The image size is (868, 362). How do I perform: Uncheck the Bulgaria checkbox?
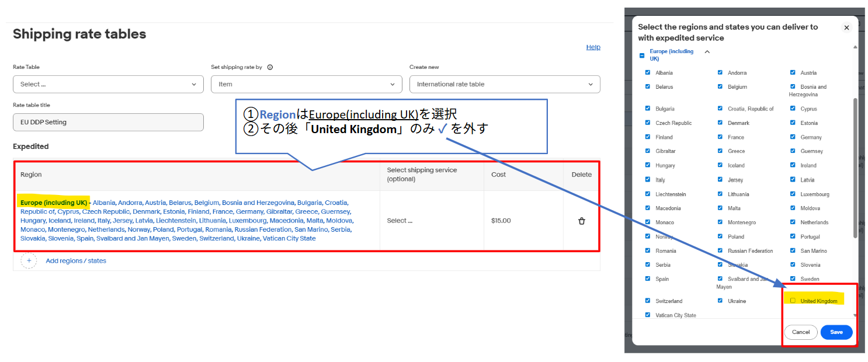pos(647,108)
